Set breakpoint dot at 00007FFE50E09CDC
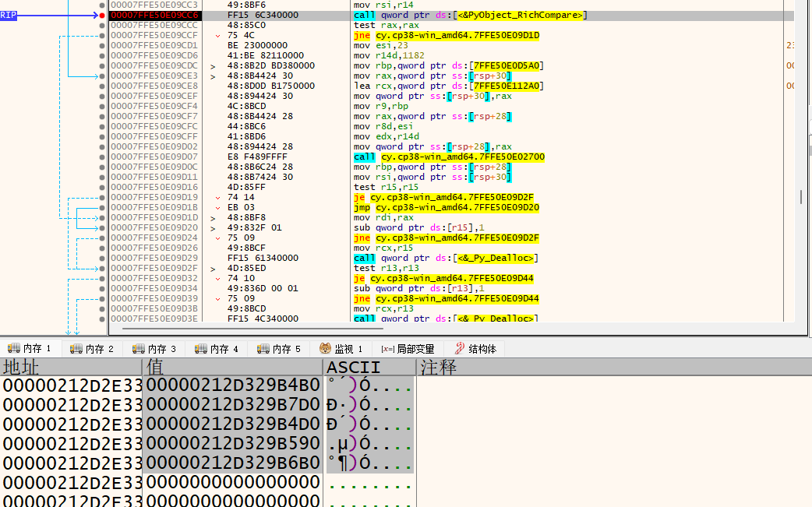Screen dimensions: 812x507 (102, 65)
